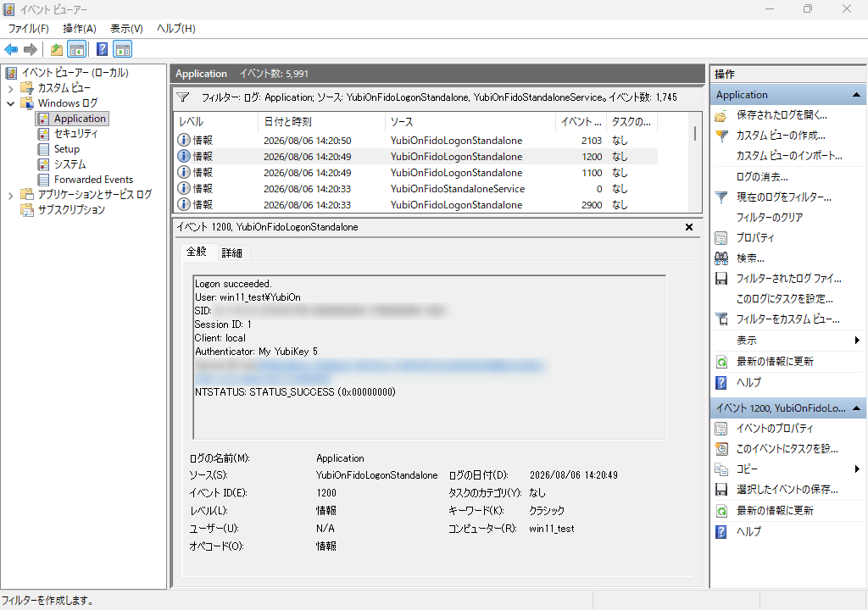Toggle the console tree pane toolbar icon

(x=77, y=49)
